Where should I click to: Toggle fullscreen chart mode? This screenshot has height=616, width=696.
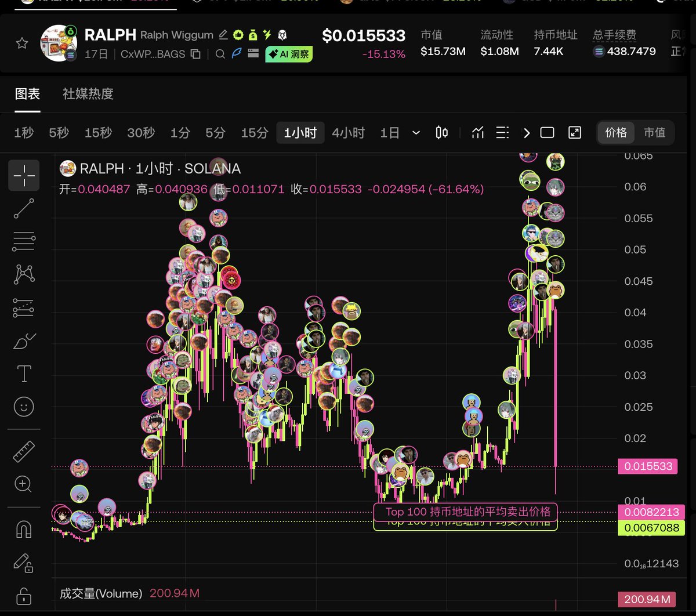[575, 133]
